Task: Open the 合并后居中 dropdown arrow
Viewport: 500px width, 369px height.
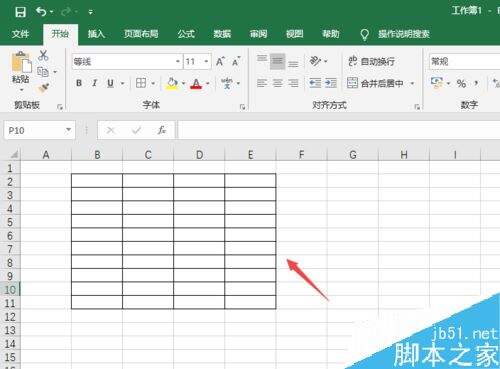Action: [412, 83]
